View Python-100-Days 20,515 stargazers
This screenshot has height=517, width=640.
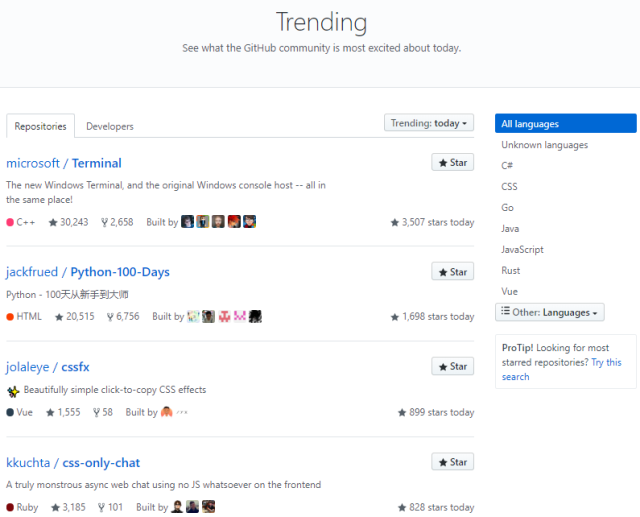pyautogui.click(x=74, y=316)
